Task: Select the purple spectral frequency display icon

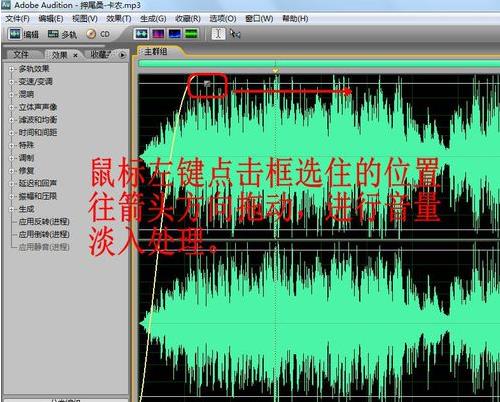Action: click(158, 34)
